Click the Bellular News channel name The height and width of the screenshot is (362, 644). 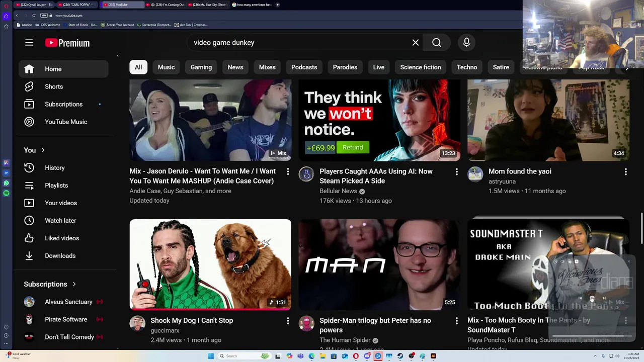[x=338, y=191]
